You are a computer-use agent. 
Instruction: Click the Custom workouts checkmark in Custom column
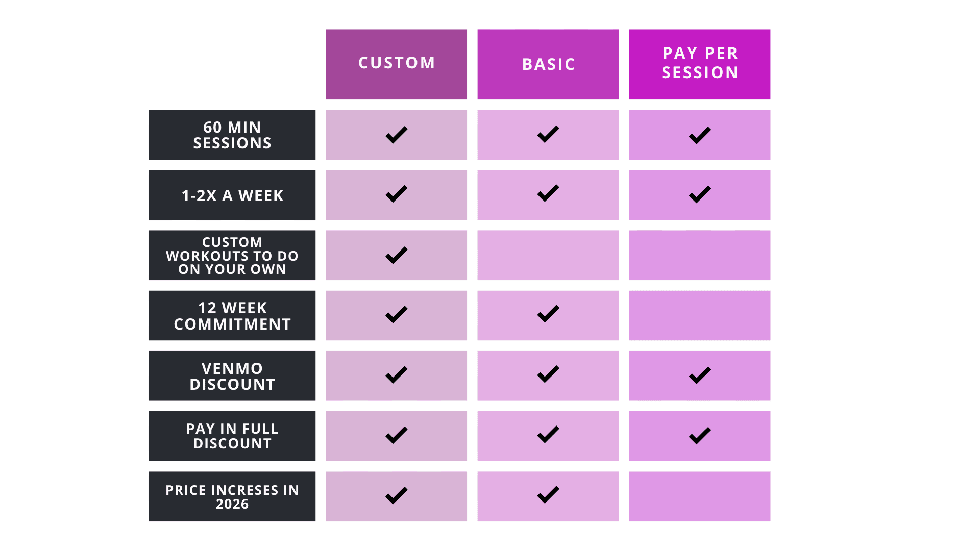pos(396,255)
